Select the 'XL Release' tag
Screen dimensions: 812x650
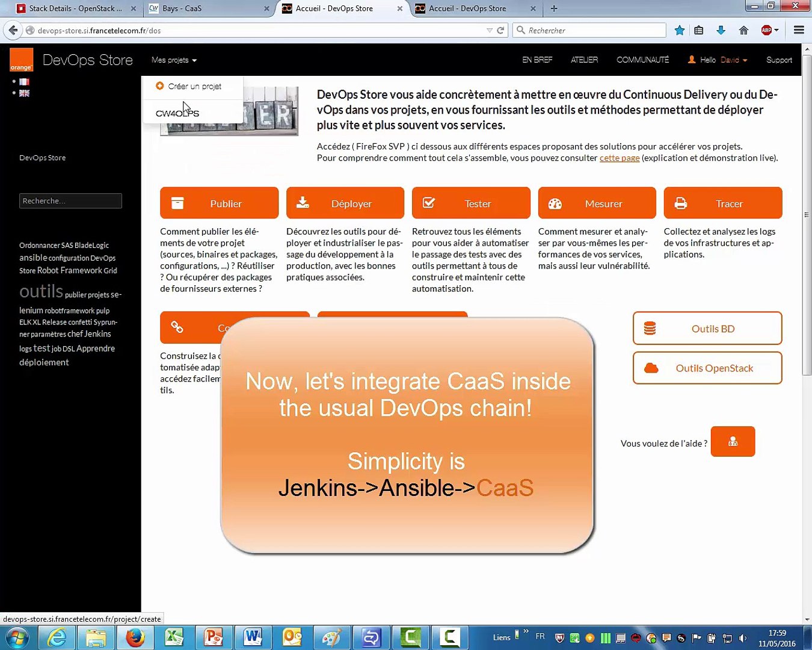click(x=50, y=322)
